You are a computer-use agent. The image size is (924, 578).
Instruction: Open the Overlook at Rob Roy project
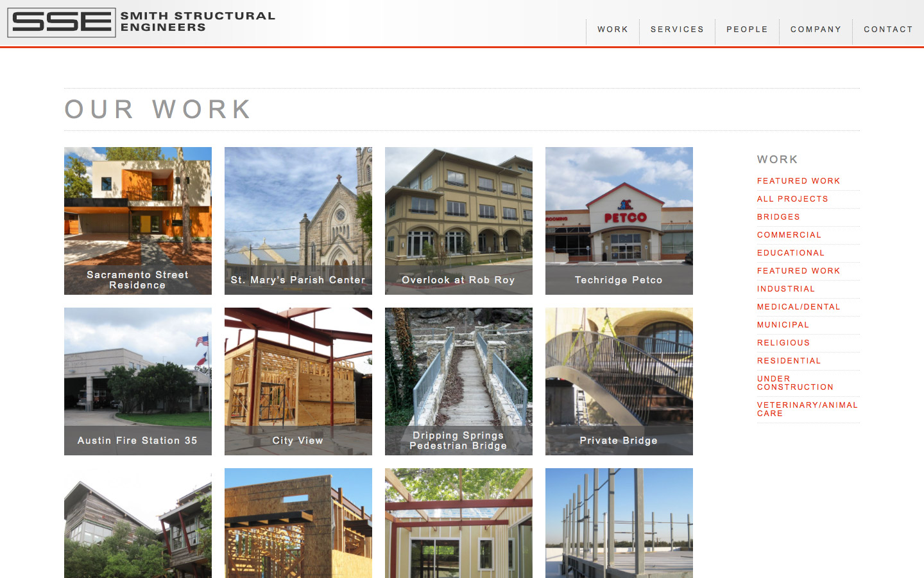tap(459, 221)
